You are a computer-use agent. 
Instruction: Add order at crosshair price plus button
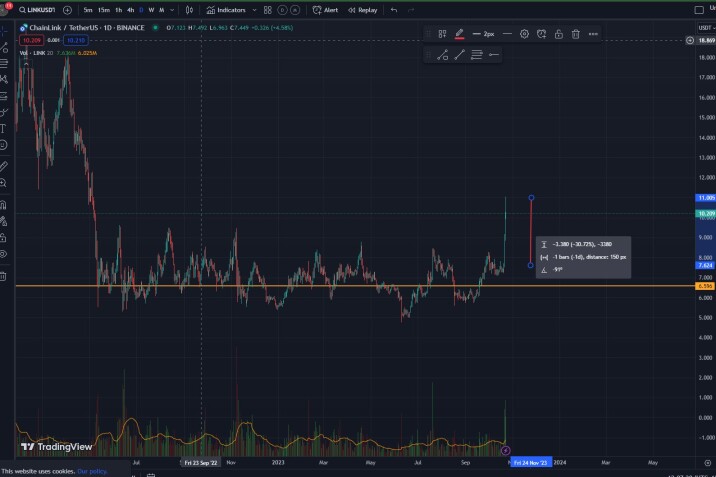[690, 41]
